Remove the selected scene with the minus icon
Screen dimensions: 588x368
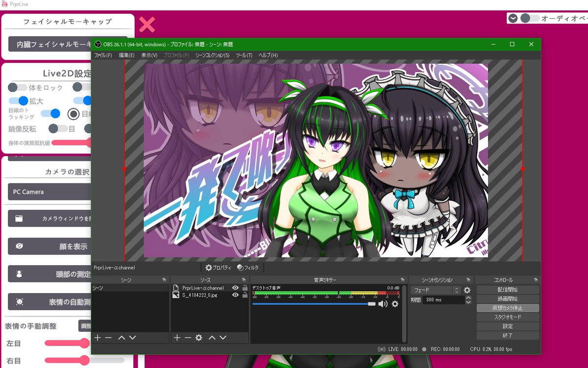tap(108, 338)
